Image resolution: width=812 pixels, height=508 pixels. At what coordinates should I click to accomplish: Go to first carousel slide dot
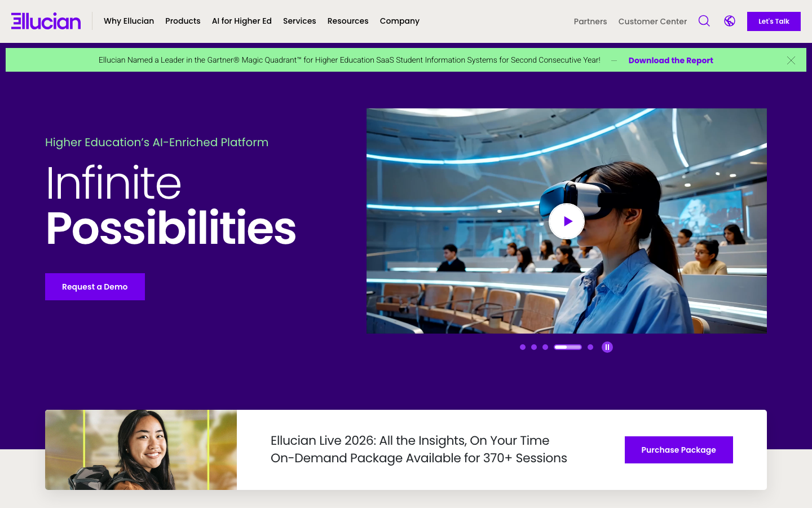coord(523,347)
